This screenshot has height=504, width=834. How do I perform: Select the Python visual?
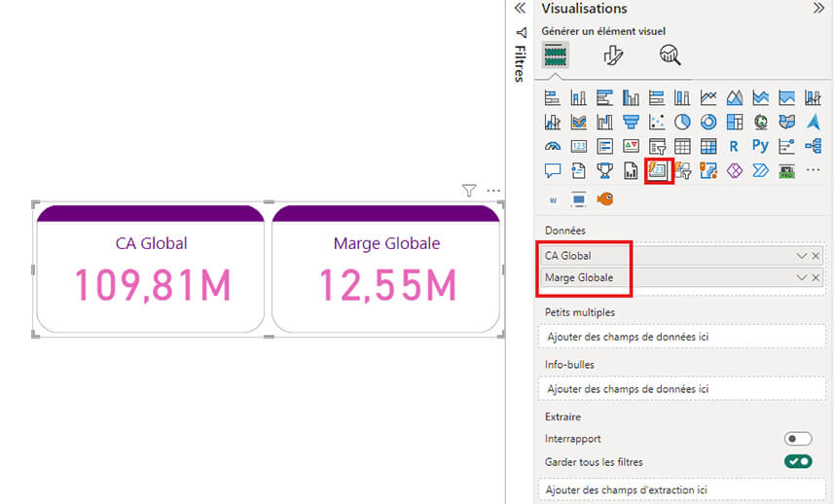[761, 146]
